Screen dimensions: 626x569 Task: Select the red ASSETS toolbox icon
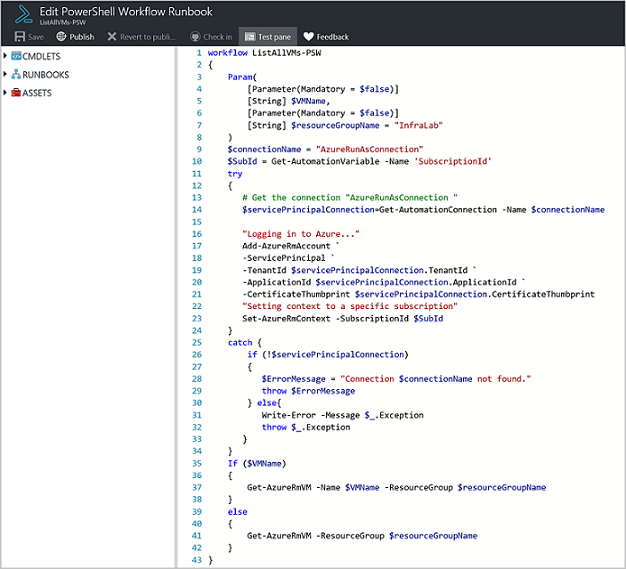(x=16, y=93)
